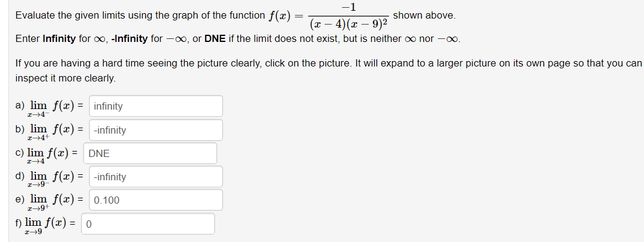Image resolution: width=644 pixels, height=242 pixels.
Task: Select the part e) answer field showing 0.100
Action: coord(156,200)
